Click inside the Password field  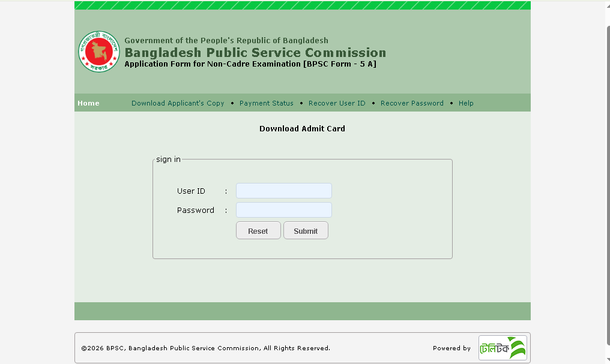point(283,209)
